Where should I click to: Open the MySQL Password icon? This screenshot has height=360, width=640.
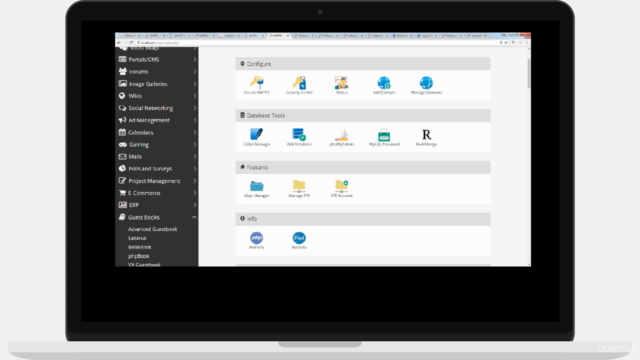point(384,135)
